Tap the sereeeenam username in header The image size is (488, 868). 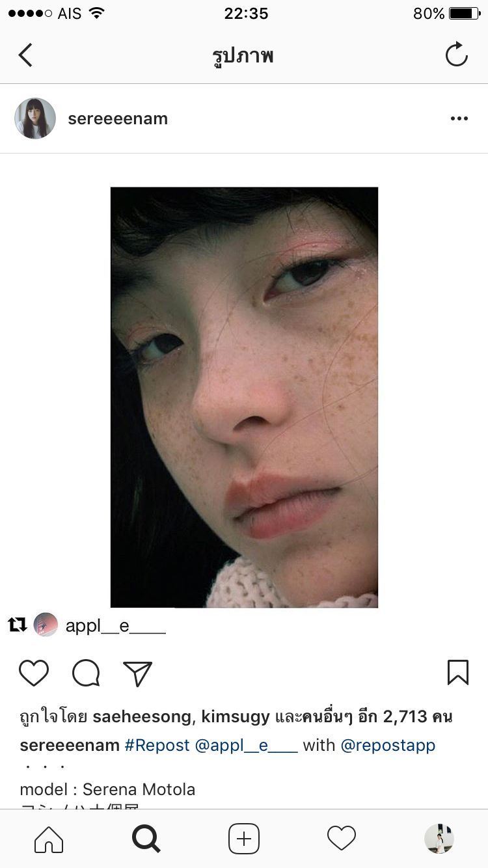(x=118, y=118)
